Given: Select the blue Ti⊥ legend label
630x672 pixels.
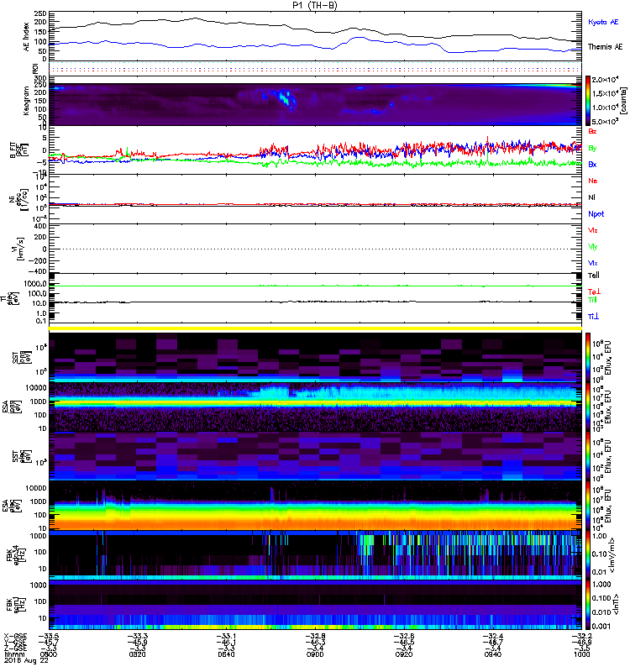Looking at the screenshot, I should [594, 316].
